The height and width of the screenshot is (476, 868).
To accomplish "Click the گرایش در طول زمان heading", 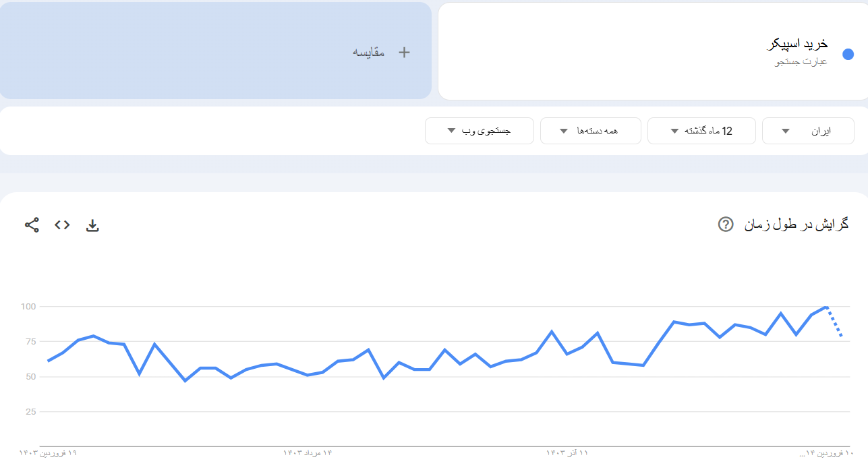I will pyautogui.click(x=796, y=225).
